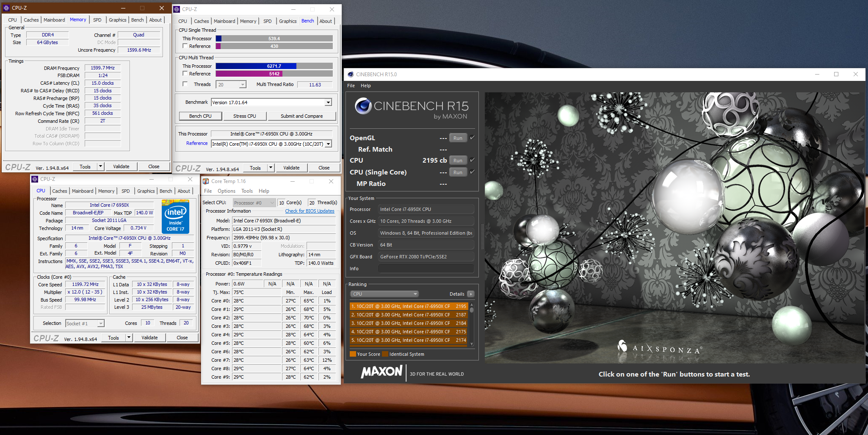Toggle the CPU (Single Core) test checkmark
Screen dimensions: 868x435
pyautogui.click(x=472, y=172)
